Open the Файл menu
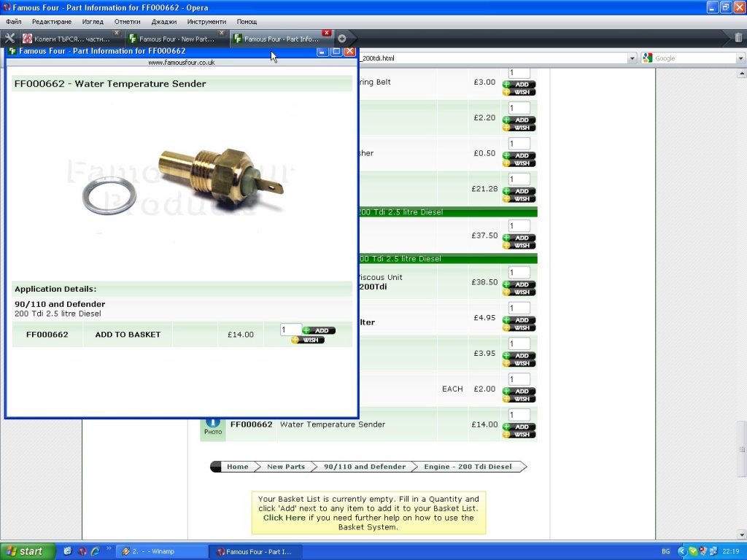 (14, 21)
